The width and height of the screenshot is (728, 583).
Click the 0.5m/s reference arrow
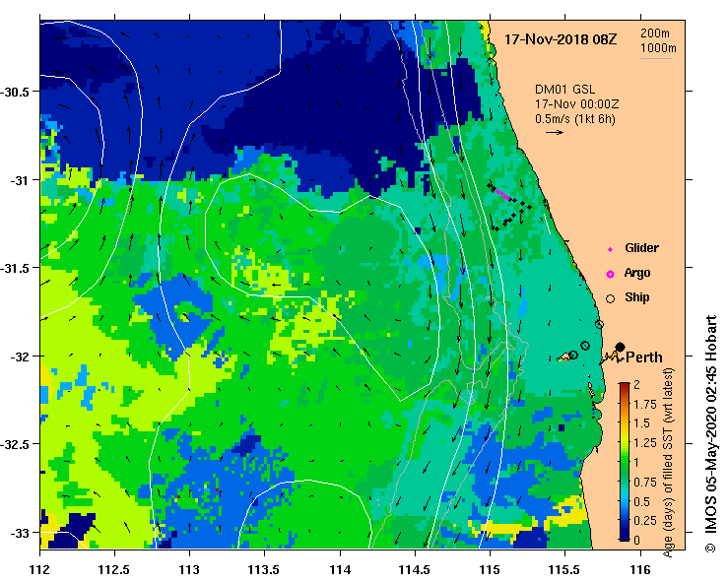[x=555, y=132]
